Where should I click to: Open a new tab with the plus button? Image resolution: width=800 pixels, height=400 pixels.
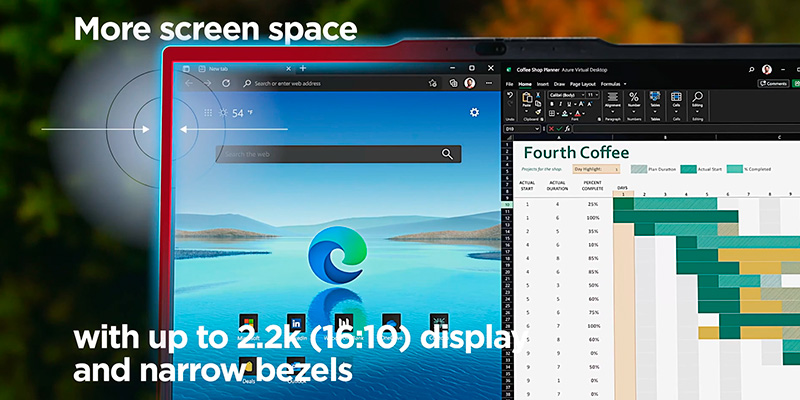pos(303,68)
